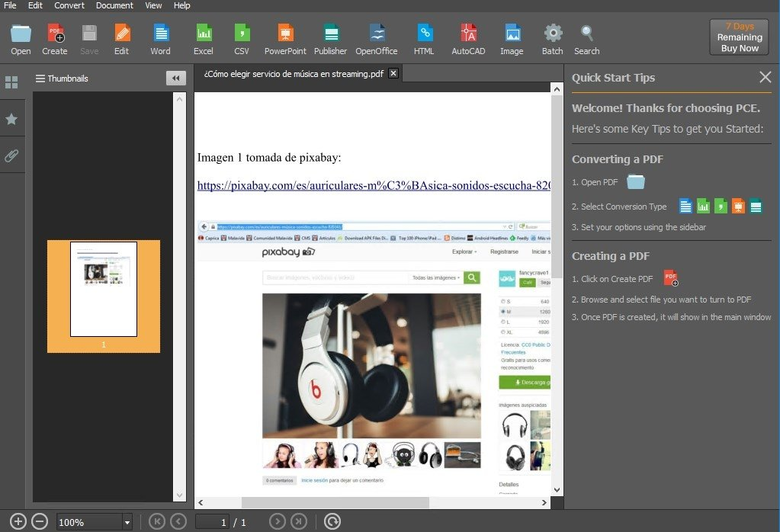Click the document horizontal scrollbar handle
This screenshot has width=780, height=532.
(335, 503)
